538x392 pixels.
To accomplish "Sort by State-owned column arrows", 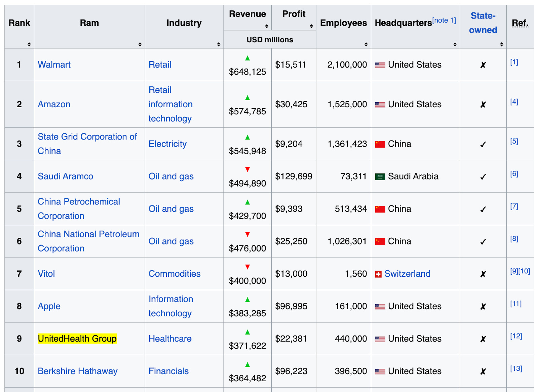I will coord(502,44).
